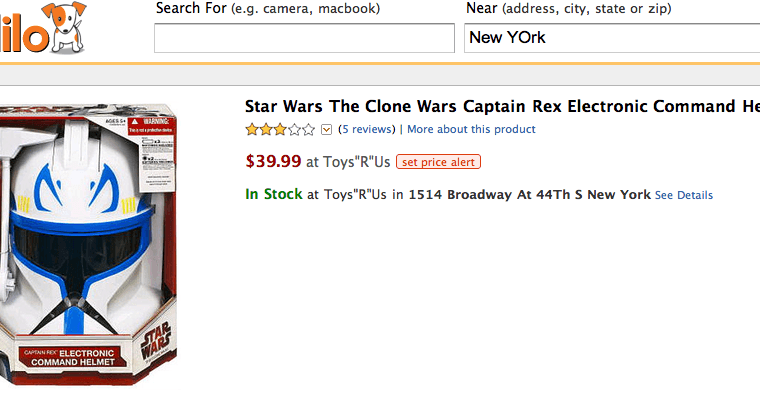Click the Electronic Command Helmet banner on box
This screenshot has height=398, width=760.
coord(73,357)
